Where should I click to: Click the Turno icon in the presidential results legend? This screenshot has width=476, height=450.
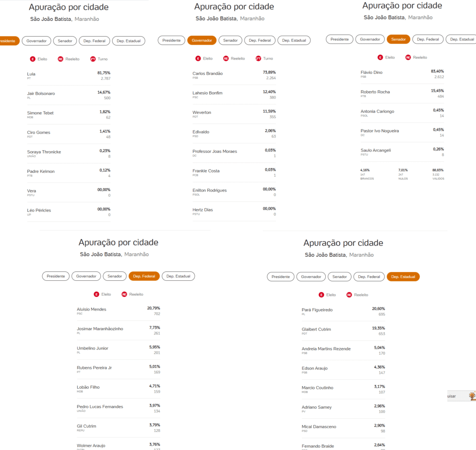tap(93, 59)
